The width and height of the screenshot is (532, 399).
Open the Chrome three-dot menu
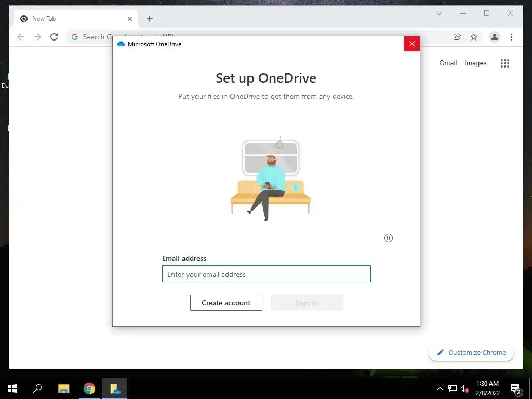(x=511, y=37)
